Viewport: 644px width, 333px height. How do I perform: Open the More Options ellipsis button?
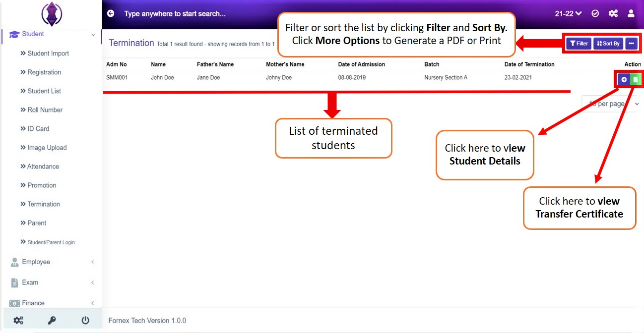pyautogui.click(x=631, y=44)
